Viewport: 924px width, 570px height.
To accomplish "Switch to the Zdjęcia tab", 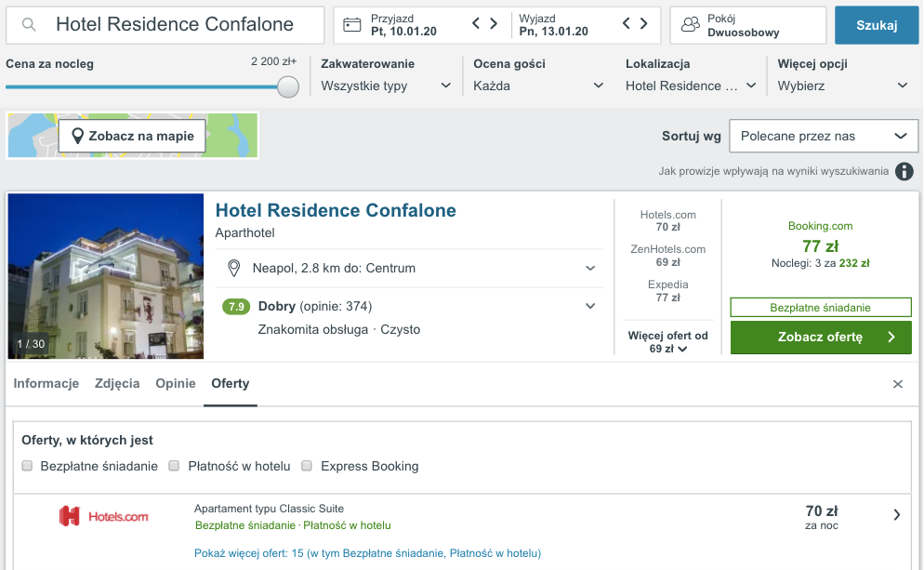I will click(117, 383).
